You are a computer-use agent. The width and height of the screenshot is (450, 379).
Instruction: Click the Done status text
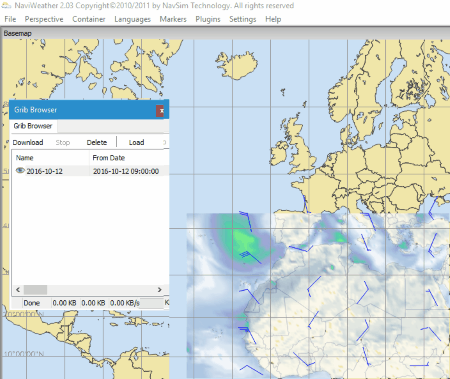point(32,303)
